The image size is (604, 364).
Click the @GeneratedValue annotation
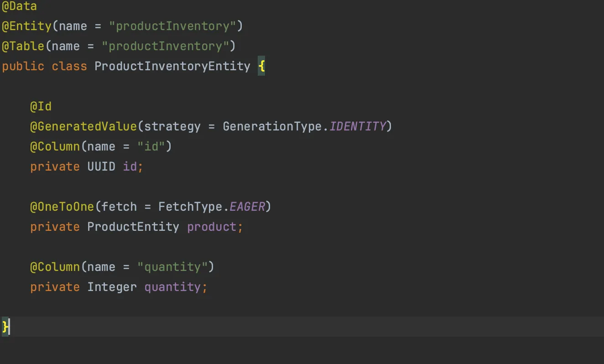pos(83,126)
